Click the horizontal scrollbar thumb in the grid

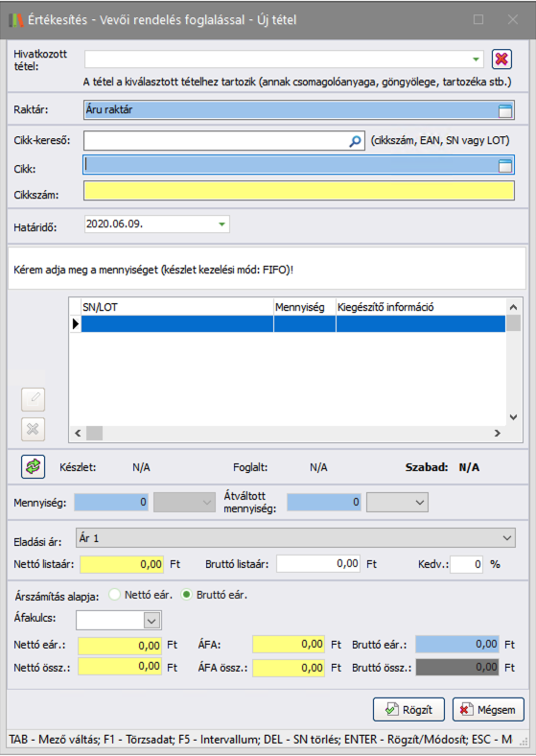95,433
